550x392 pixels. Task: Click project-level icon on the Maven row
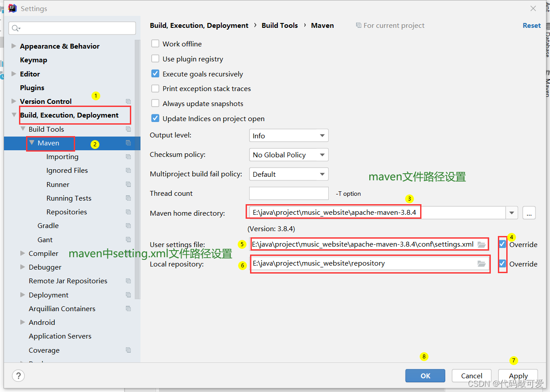tap(128, 143)
